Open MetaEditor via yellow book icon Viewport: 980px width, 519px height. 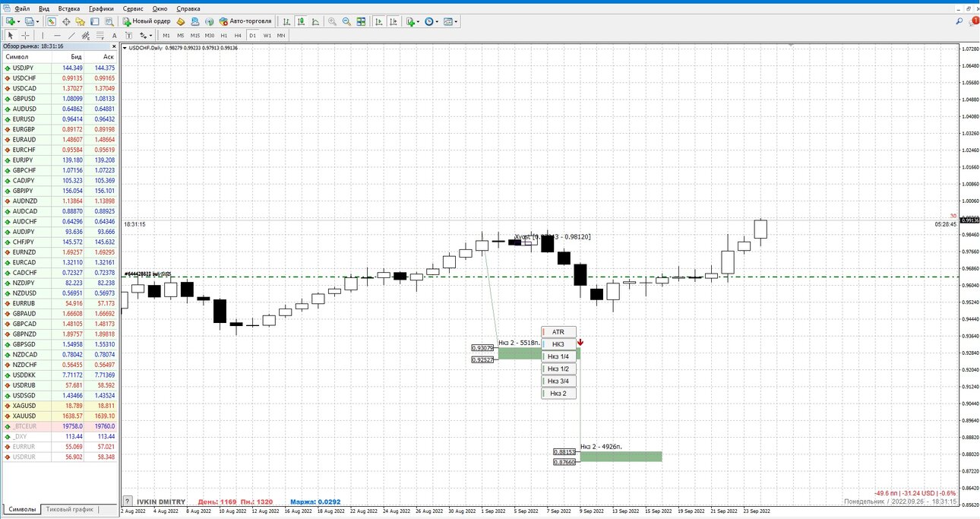[181, 21]
